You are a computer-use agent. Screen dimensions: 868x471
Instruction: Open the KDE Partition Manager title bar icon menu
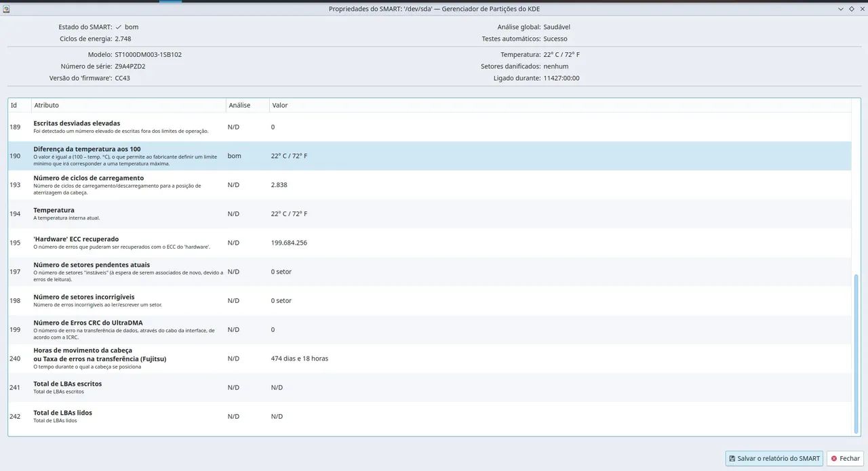(5, 9)
